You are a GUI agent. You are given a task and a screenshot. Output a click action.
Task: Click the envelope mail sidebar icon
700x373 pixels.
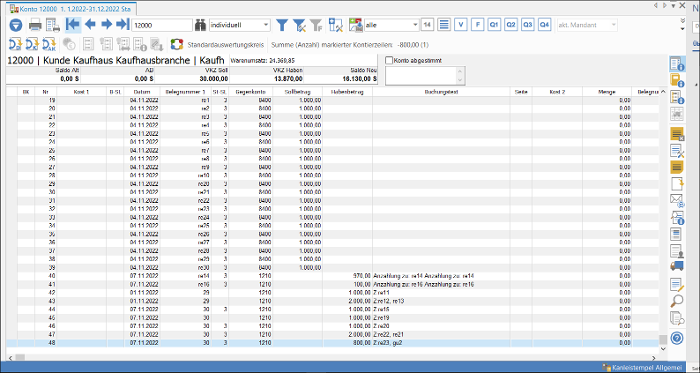(x=677, y=201)
